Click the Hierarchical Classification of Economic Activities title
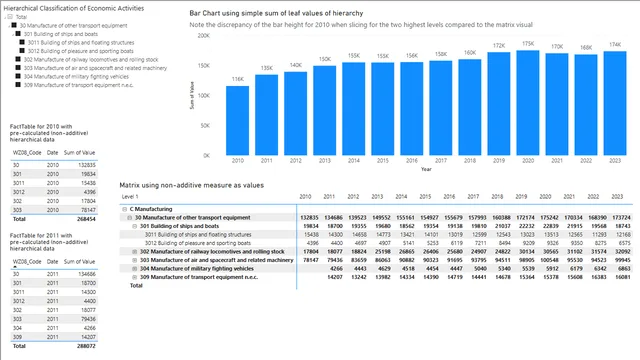Viewport: 640px width, 360px height. (73, 8)
